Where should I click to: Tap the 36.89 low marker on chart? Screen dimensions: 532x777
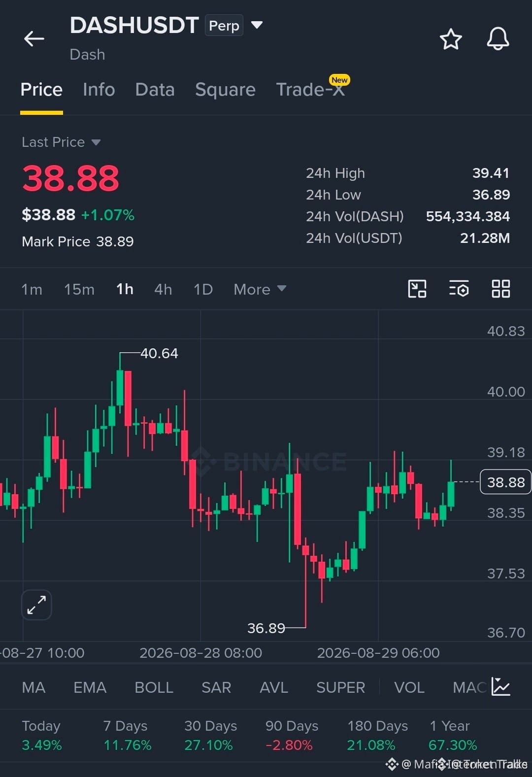[x=266, y=628]
